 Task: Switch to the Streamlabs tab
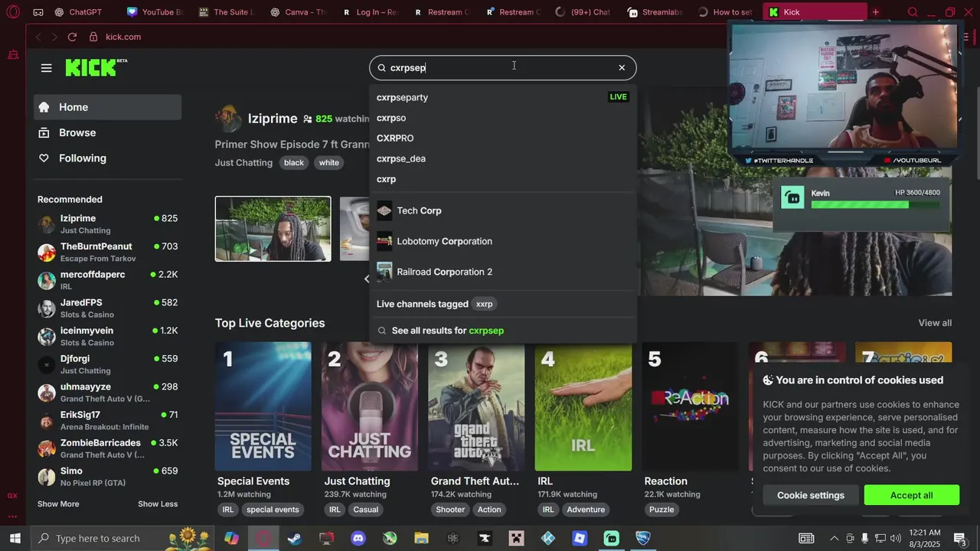(x=654, y=12)
